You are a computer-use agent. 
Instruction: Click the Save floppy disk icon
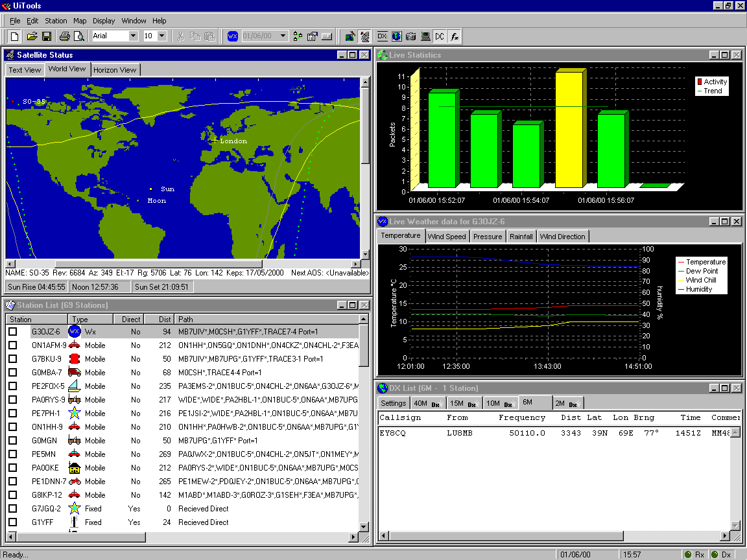(x=47, y=36)
